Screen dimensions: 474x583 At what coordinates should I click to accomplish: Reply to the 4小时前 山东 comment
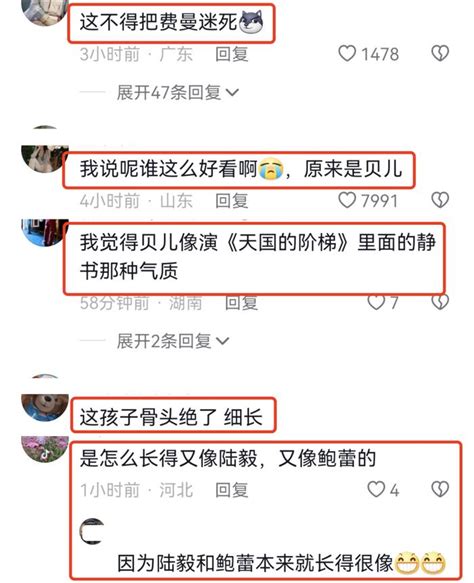click(x=232, y=201)
